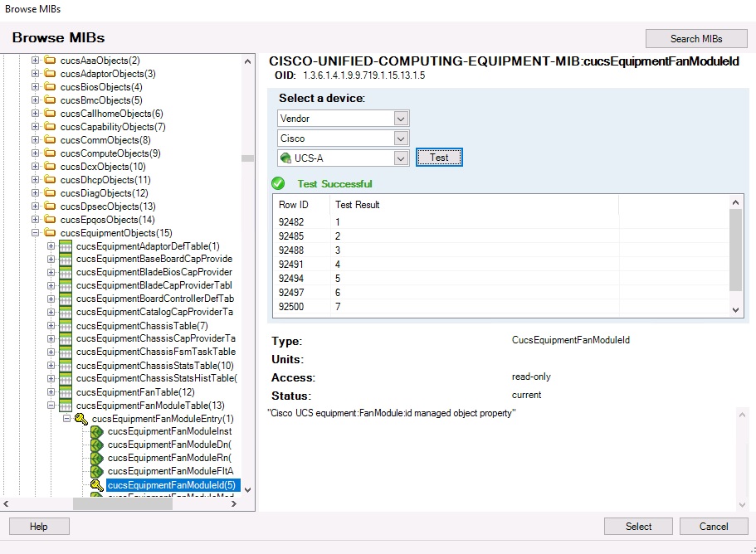Click folder icon of cucsCallhomeObjects(6)
This screenshot has width=756, height=554.
pos(50,114)
